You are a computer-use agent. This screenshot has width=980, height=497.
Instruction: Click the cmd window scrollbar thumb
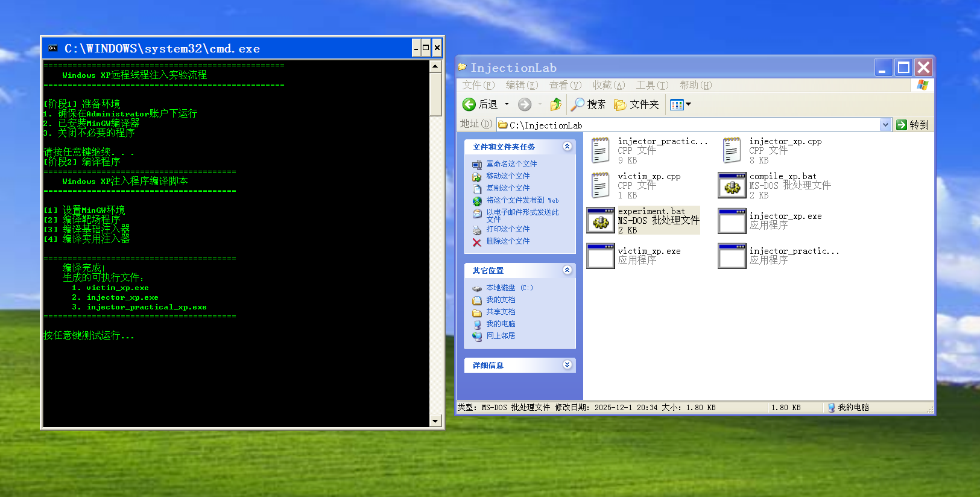coord(435,94)
